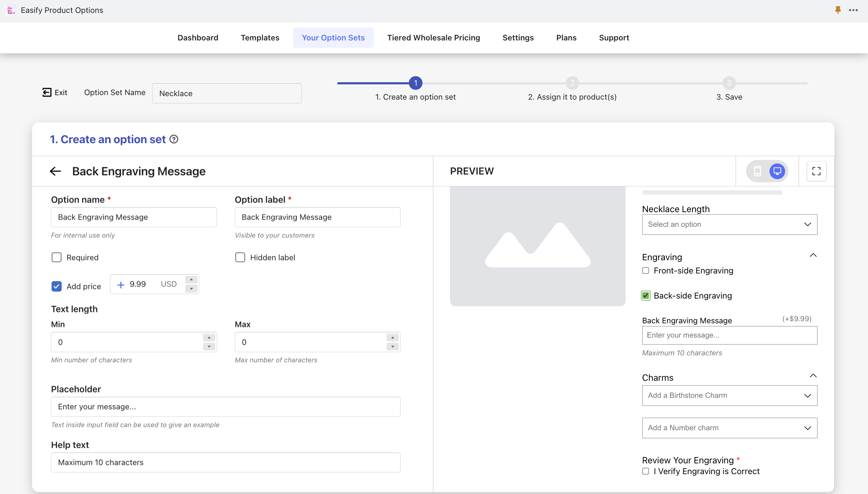Click the Plans menu item

(x=566, y=38)
